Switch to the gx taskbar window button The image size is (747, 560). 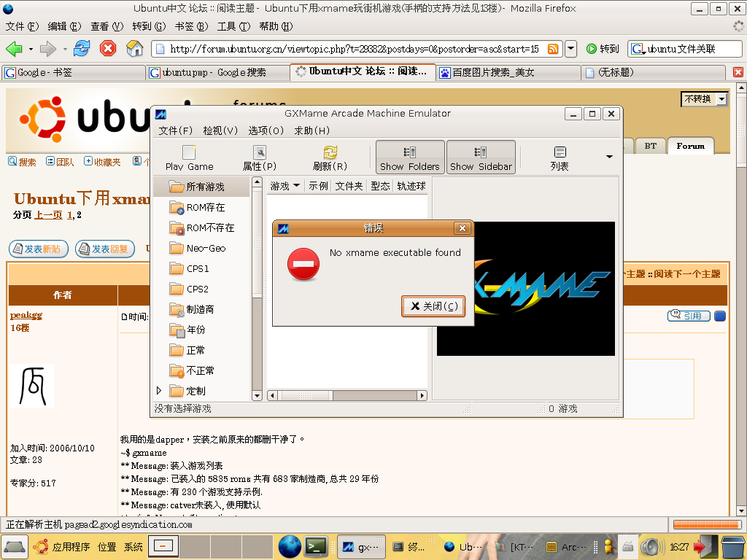pyautogui.click(x=360, y=547)
